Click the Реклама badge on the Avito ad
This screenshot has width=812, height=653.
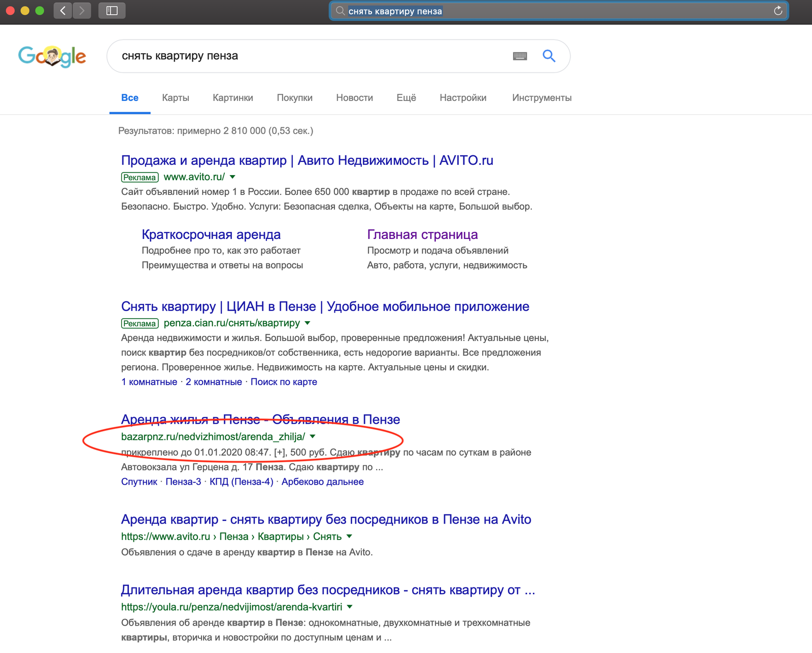pos(140,178)
